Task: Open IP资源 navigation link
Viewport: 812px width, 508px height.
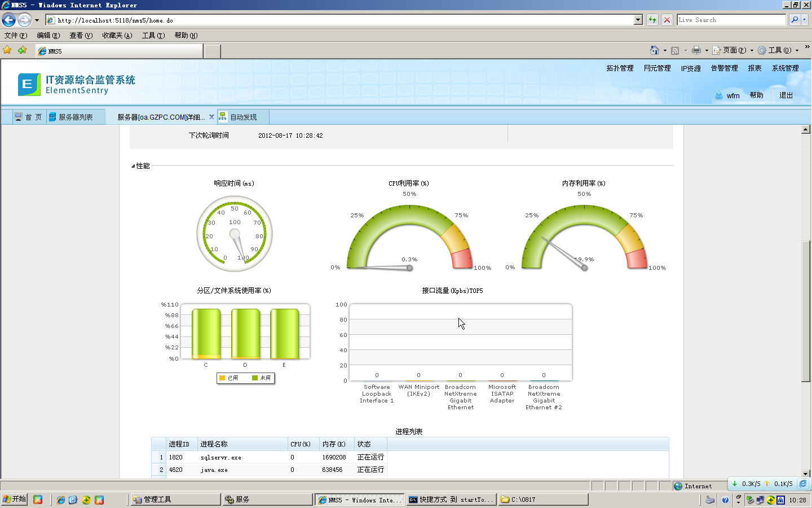Action: (691, 69)
